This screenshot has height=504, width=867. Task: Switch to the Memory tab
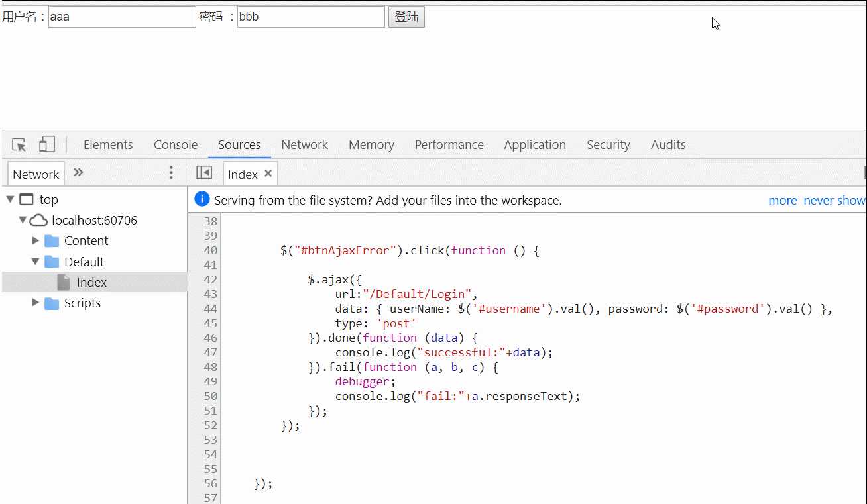[x=371, y=145]
